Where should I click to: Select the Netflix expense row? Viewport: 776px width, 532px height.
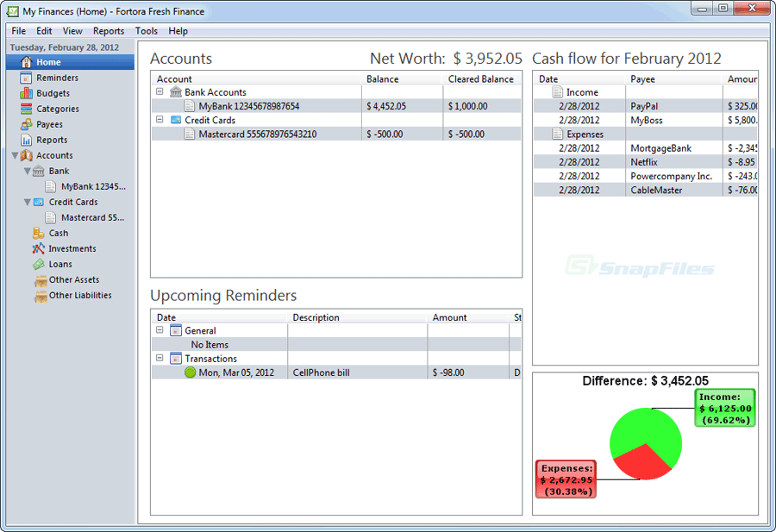pyautogui.click(x=645, y=162)
